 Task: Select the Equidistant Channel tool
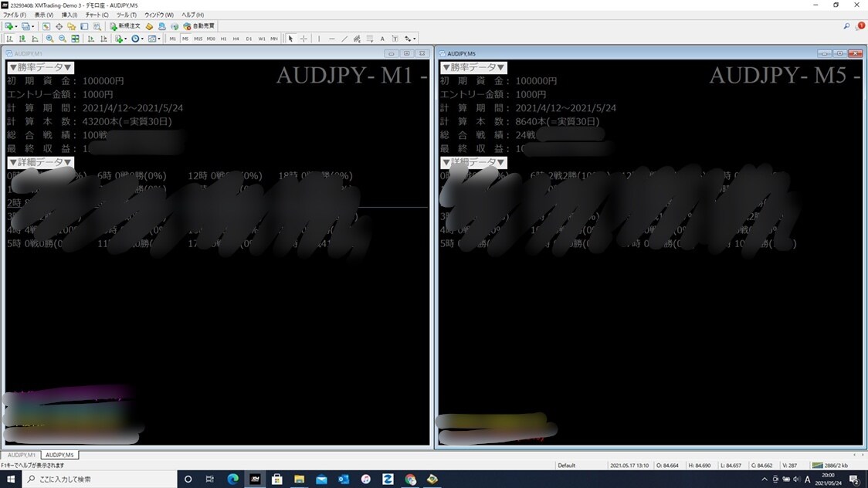(357, 39)
